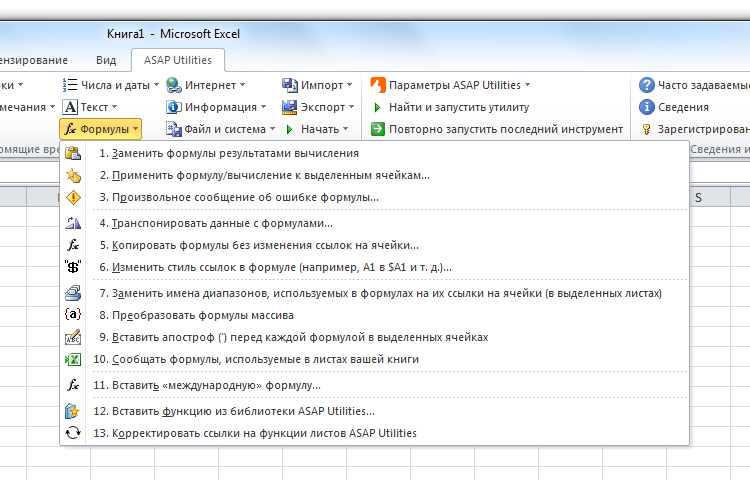Choose Корректировать ссылки на функции листов

coord(375,433)
